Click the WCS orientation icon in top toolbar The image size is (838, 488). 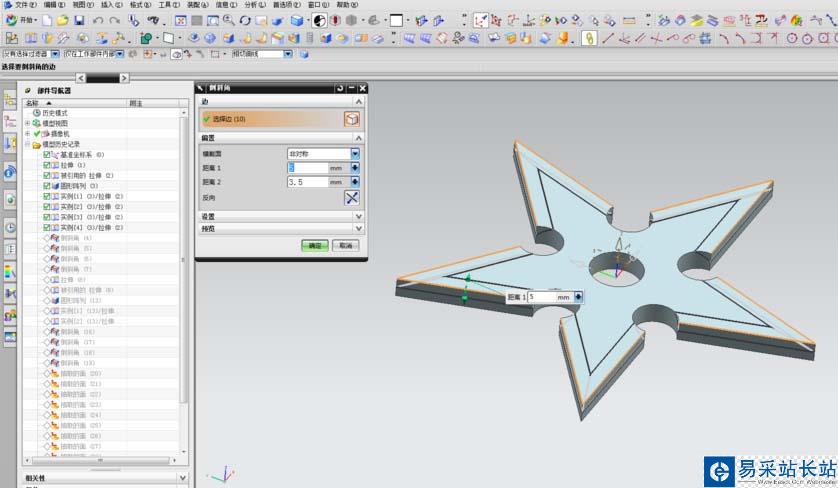[479, 20]
